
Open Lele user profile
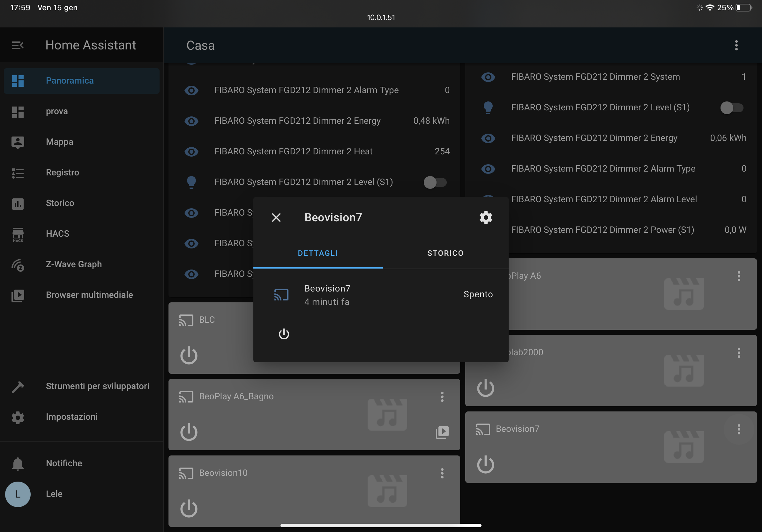(x=54, y=494)
